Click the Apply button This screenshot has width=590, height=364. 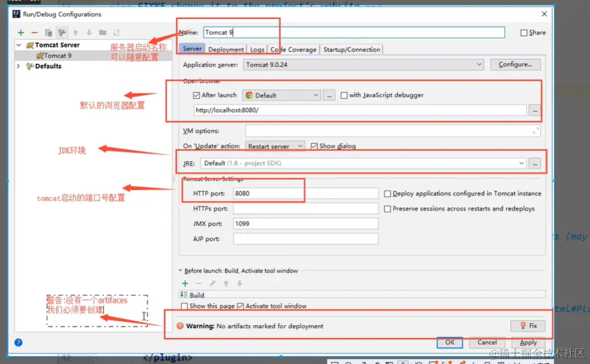coord(529,343)
